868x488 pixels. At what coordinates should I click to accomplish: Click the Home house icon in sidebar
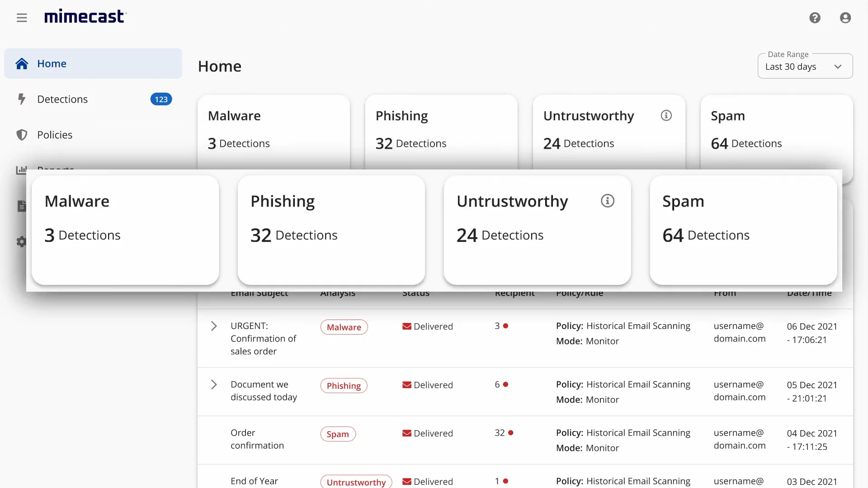(x=22, y=64)
